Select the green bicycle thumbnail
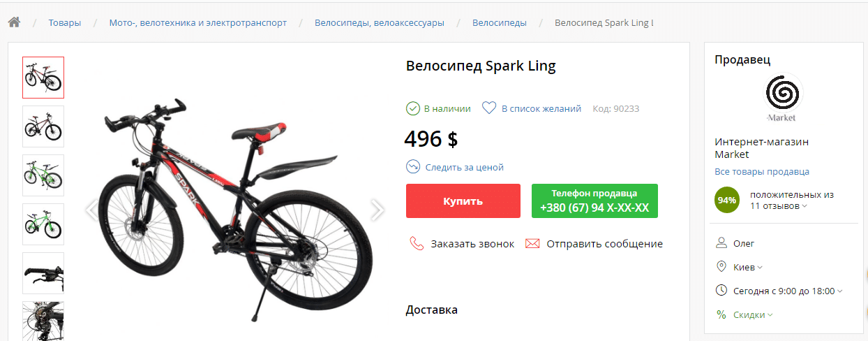The width and height of the screenshot is (868, 341). (43, 175)
